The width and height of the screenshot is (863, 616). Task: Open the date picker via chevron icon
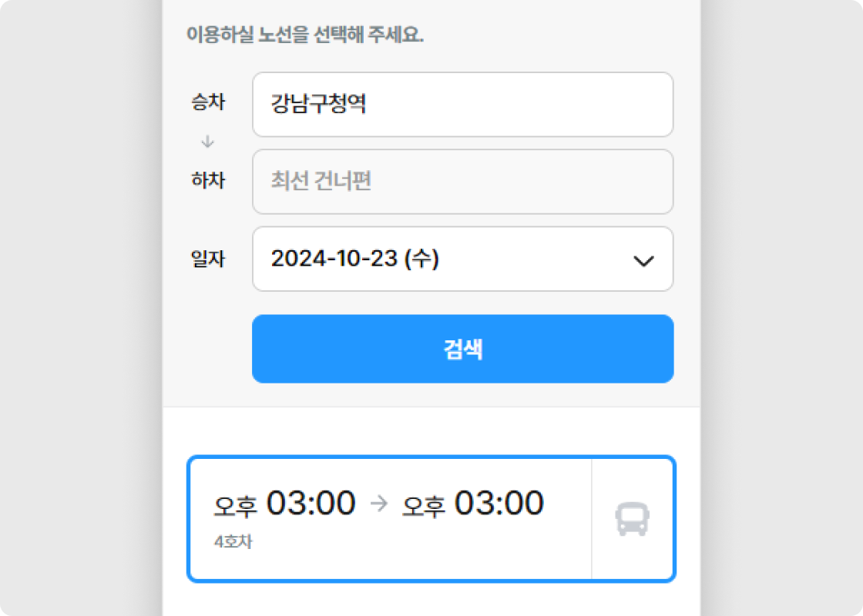click(643, 261)
